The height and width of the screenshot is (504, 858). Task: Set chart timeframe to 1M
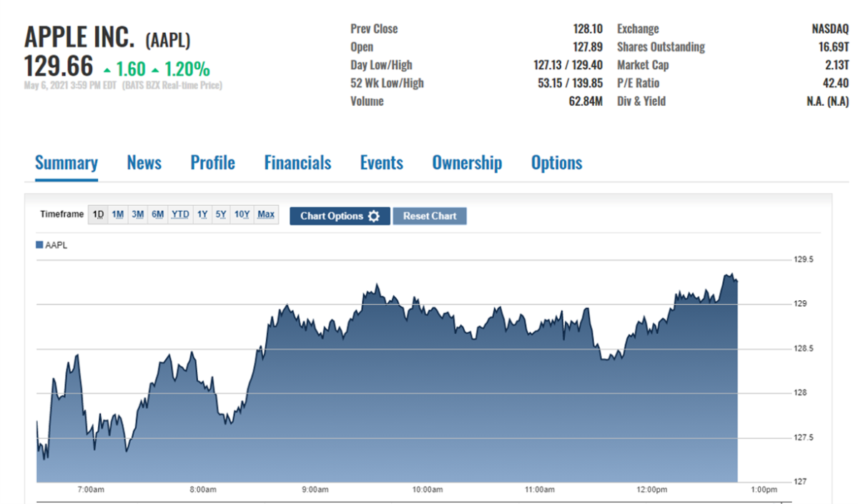click(x=118, y=214)
